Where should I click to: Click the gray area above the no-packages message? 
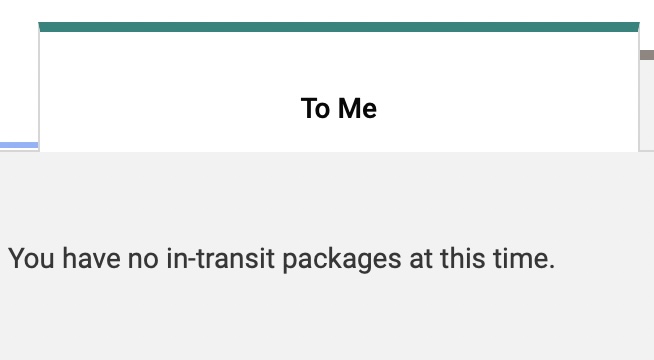click(x=327, y=196)
